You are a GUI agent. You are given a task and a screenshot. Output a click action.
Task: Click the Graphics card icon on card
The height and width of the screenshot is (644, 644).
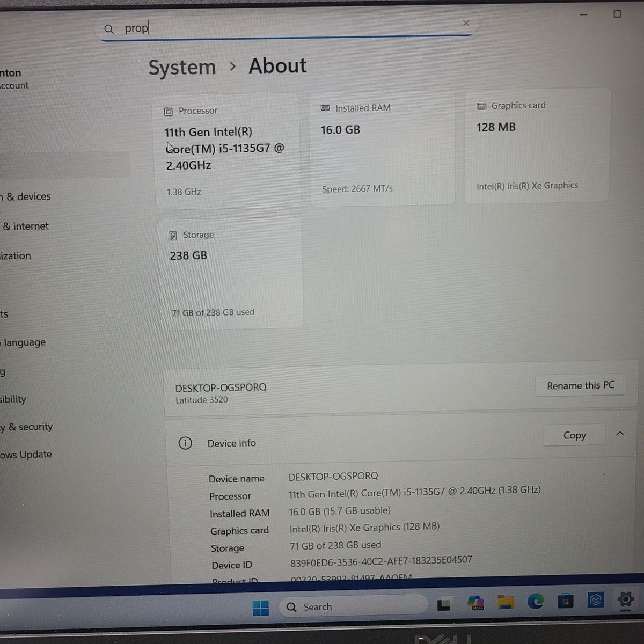click(481, 106)
